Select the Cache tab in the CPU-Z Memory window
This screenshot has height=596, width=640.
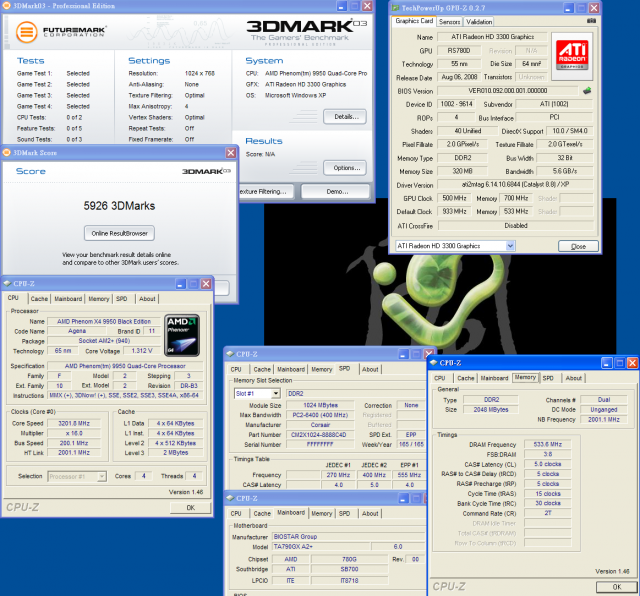pyautogui.click(x=466, y=378)
